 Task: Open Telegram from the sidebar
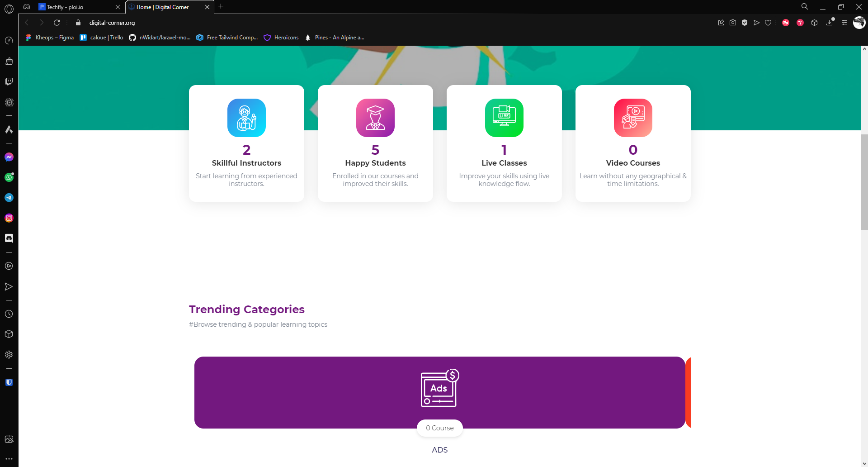pyautogui.click(x=9, y=198)
